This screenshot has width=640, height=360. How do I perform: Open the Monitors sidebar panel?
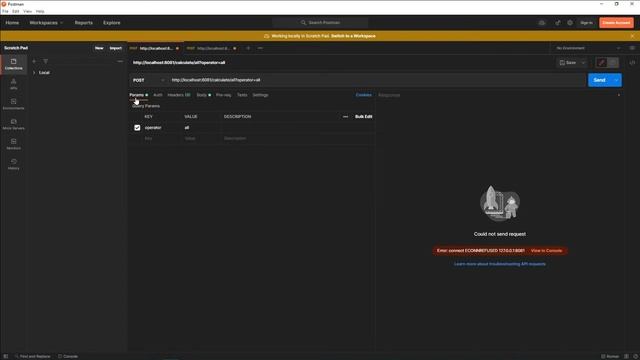pyautogui.click(x=13, y=144)
